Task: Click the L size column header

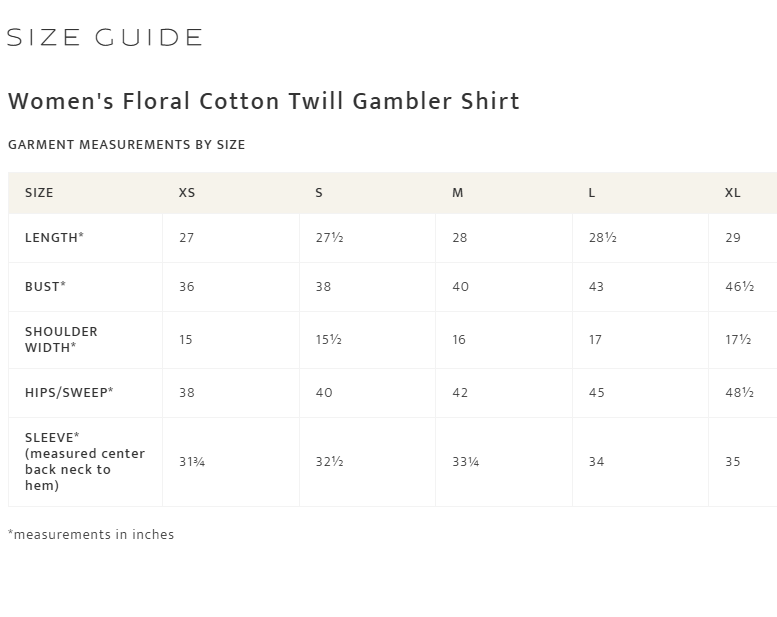Action: [592, 193]
